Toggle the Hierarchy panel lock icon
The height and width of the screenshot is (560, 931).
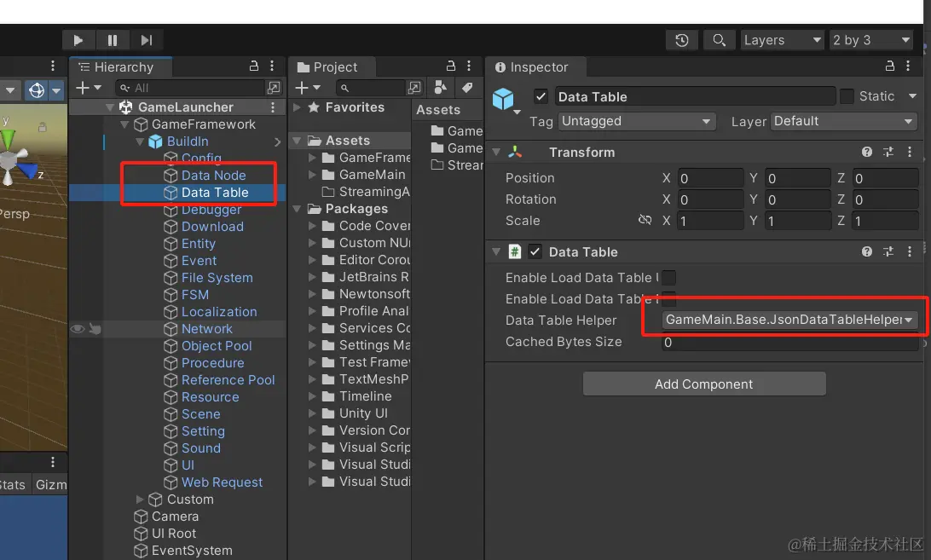pos(253,66)
